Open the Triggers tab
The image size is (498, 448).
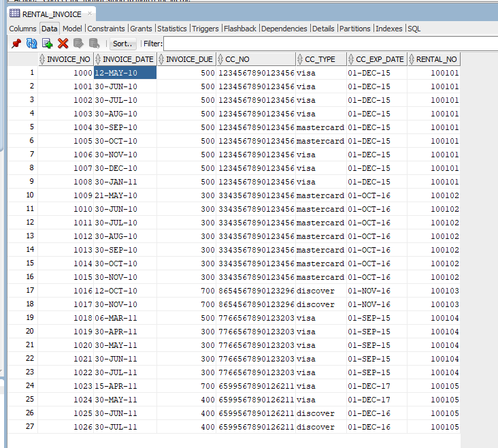(x=205, y=29)
